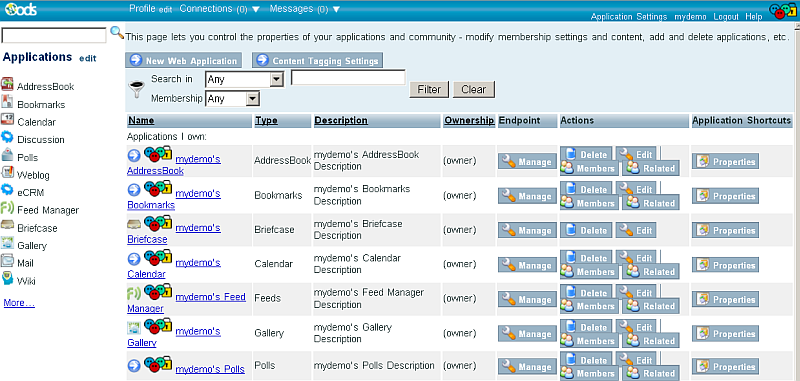Open mydemo user link in header

[x=690, y=16]
